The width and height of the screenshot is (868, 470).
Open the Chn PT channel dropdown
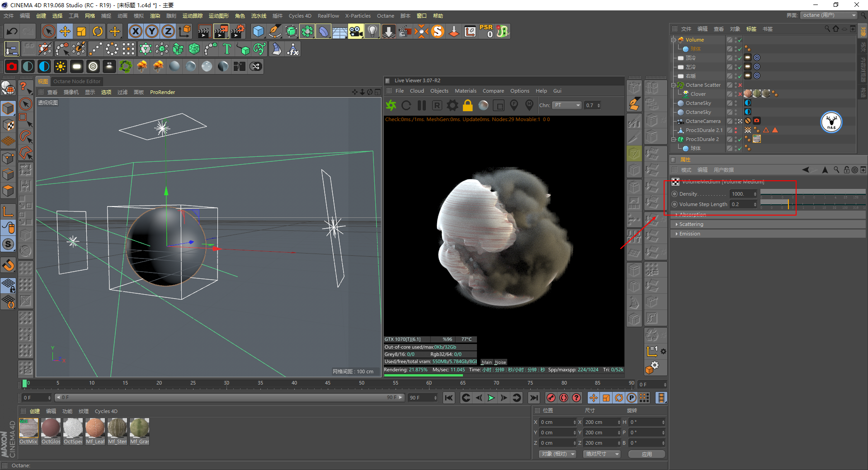tap(567, 105)
